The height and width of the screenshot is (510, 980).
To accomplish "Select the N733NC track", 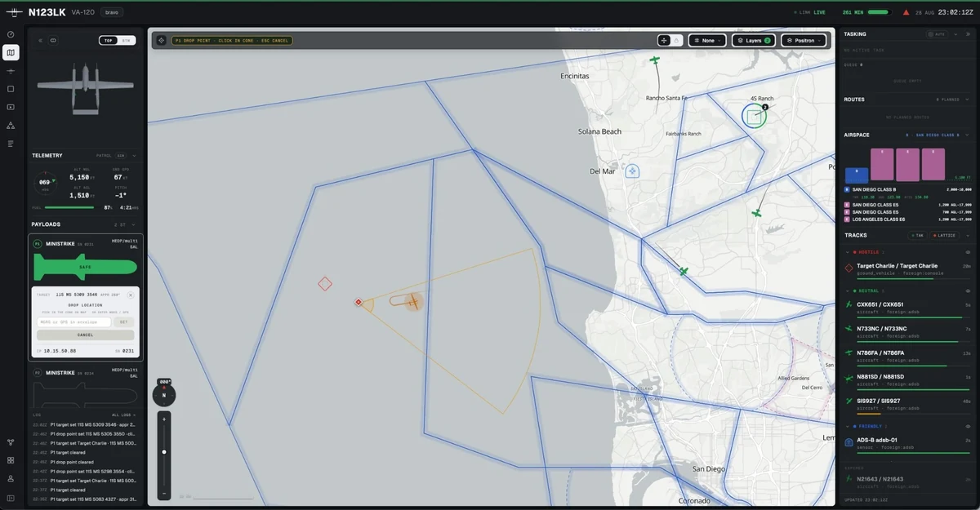I will pyautogui.click(x=908, y=332).
